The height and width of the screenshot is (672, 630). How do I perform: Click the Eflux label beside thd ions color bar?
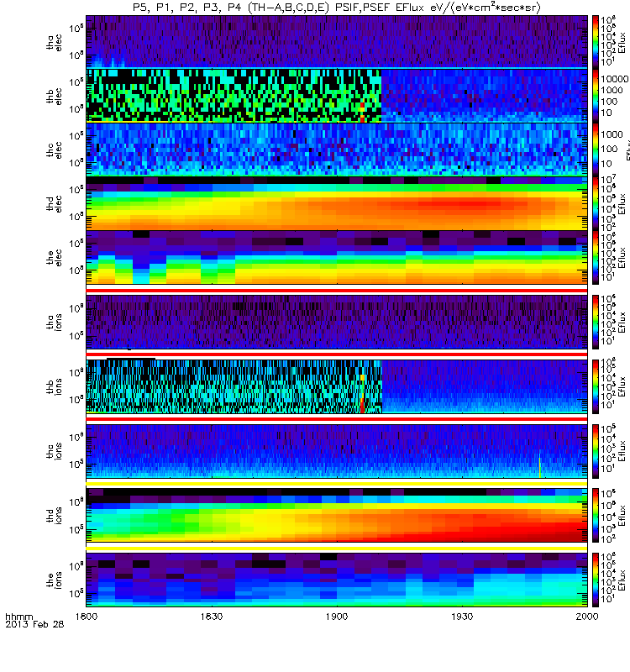point(622,516)
